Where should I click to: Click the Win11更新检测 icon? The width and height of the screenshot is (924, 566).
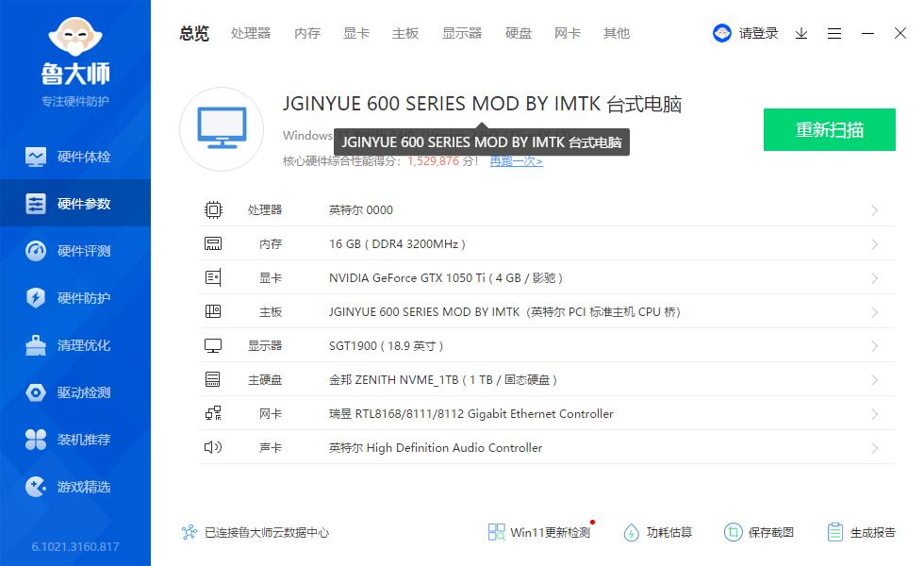496,532
